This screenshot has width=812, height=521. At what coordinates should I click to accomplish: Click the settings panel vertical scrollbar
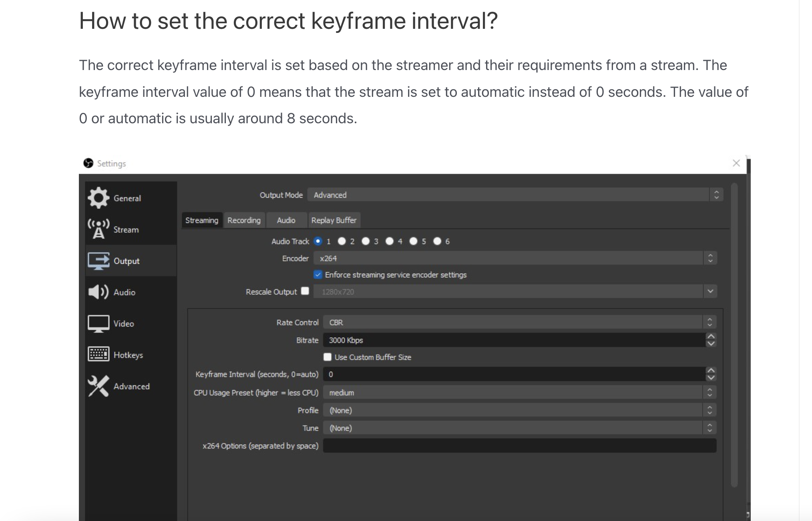point(734,335)
